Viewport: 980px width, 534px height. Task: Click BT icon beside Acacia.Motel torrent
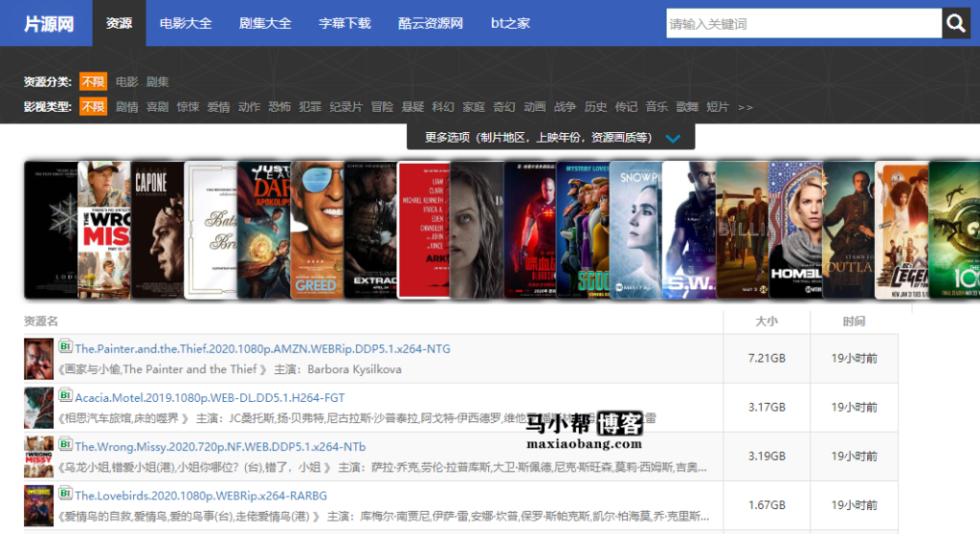65,394
